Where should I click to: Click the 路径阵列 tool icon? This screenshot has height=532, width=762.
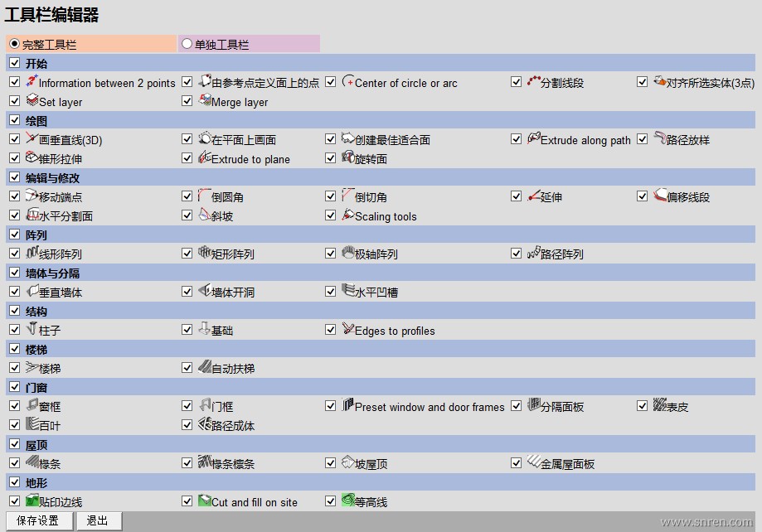(534, 253)
